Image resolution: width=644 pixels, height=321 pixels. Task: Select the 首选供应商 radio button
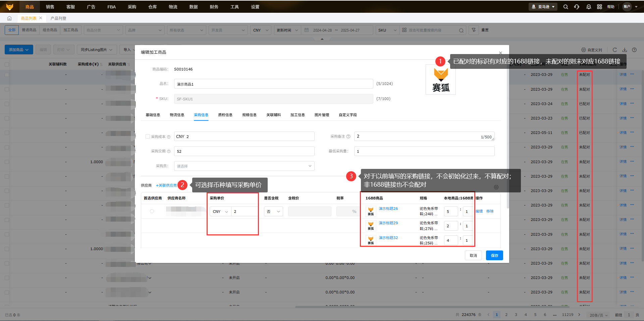[x=152, y=211]
